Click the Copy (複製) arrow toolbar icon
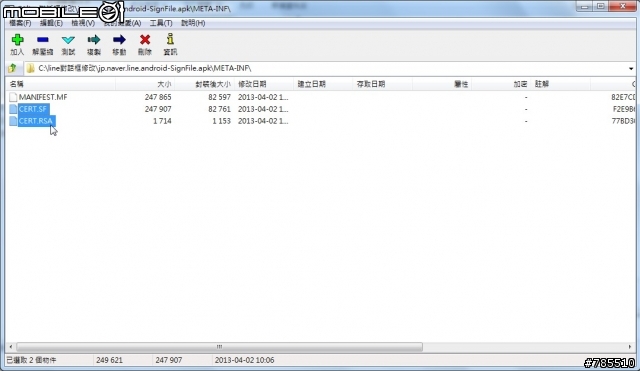 pyautogui.click(x=94, y=40)
